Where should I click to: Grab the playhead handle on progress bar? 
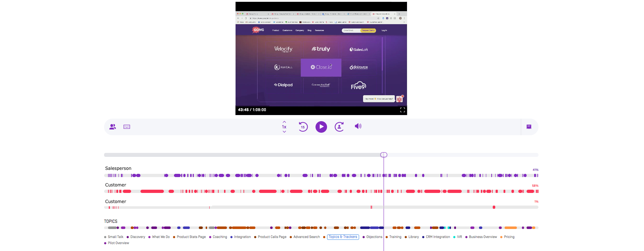point(384,155)
